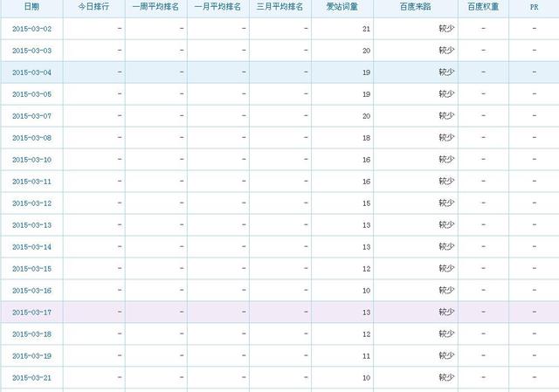
Task: Click 较少 in the 2015-03-16 row
Action: click(446, 290)
